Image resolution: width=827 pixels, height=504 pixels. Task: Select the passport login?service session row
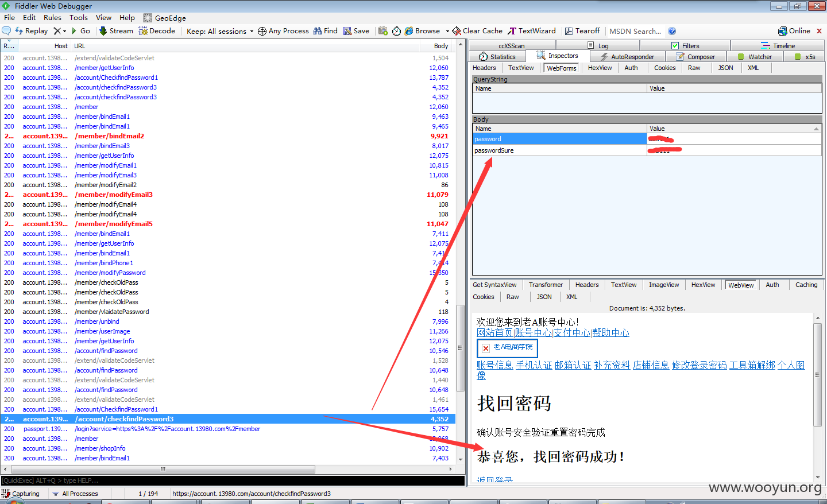tap(228, 429)
